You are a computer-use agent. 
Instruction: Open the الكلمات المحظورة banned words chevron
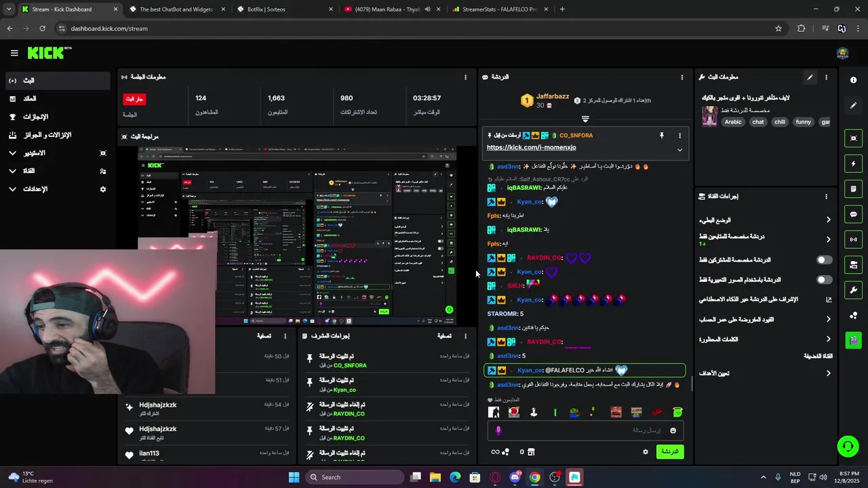tap(828, 339)
